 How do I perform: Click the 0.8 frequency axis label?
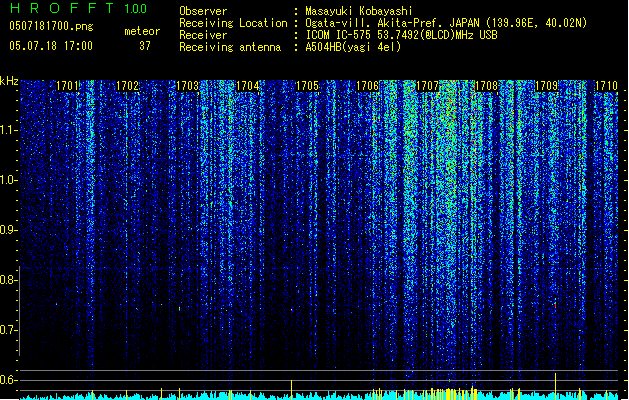(x=8, y=280)
